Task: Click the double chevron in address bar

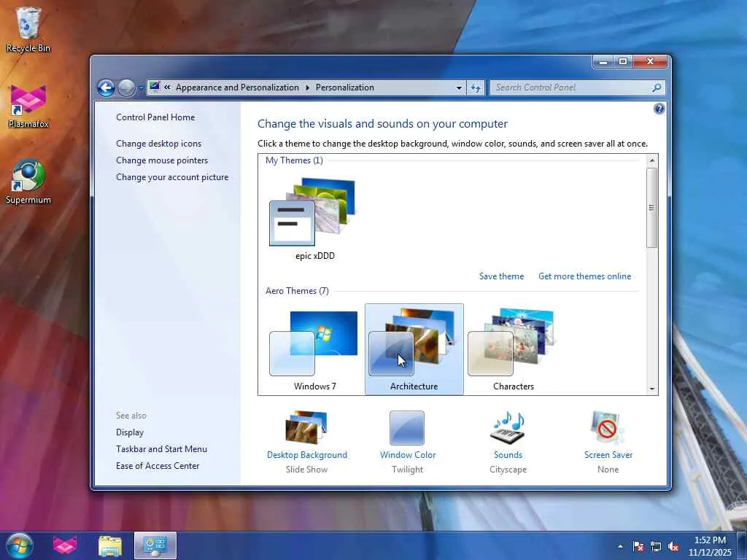Action: 167,87
